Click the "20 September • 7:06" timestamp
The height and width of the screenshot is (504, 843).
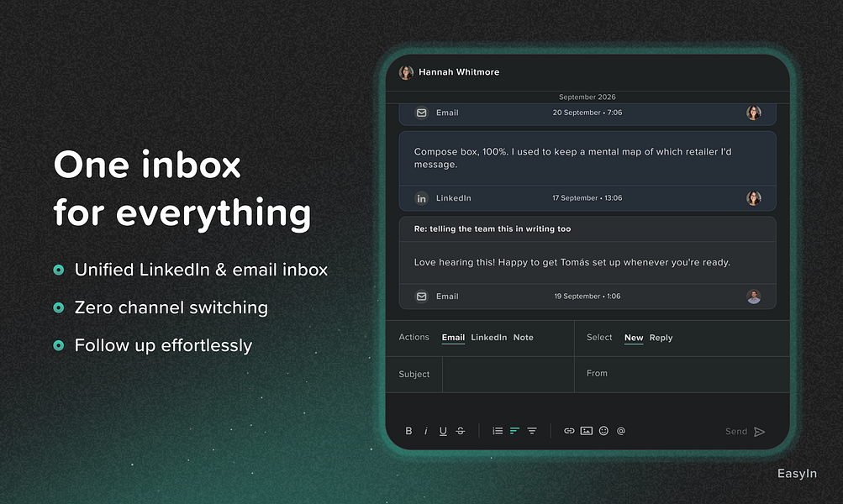(x=587, y=113)
